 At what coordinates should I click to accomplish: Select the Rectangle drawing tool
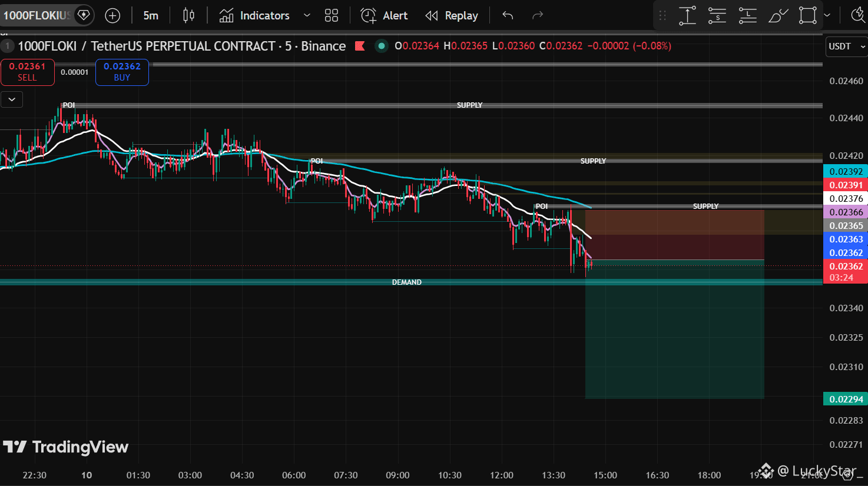[808, 16]
